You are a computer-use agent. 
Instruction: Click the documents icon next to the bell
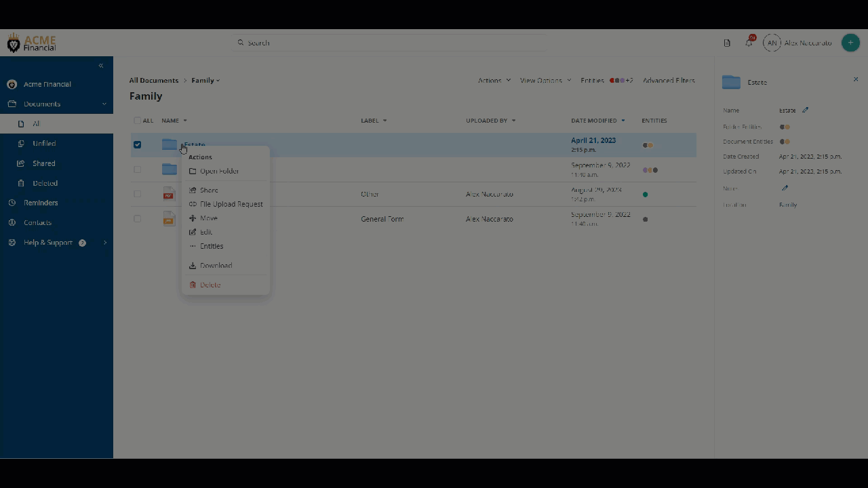(x=727, y=43)
